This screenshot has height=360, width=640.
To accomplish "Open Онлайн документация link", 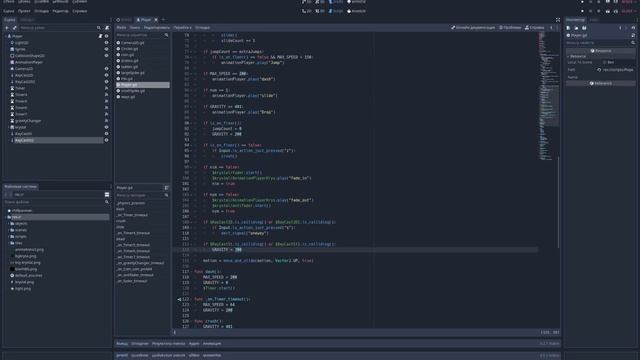I will (x=473, y=28).
